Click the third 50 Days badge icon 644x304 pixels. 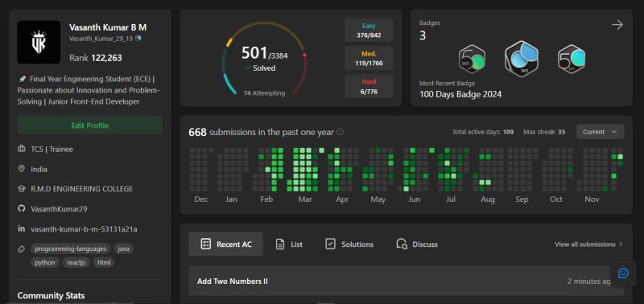(572, 59)
